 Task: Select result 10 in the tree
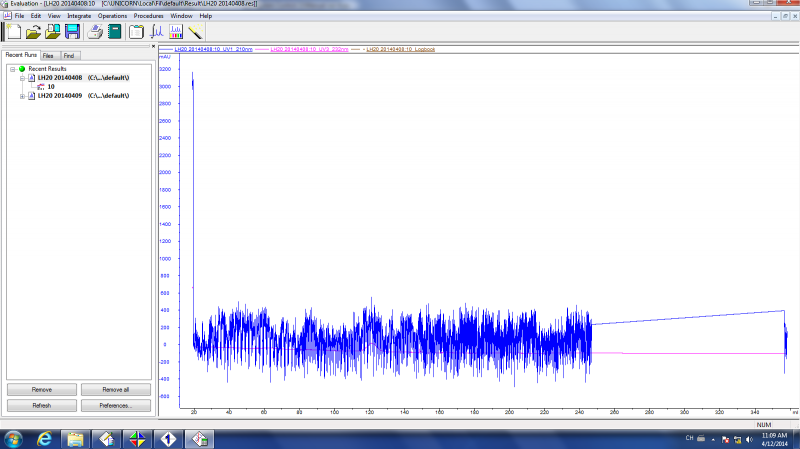[x=50, y=87]
